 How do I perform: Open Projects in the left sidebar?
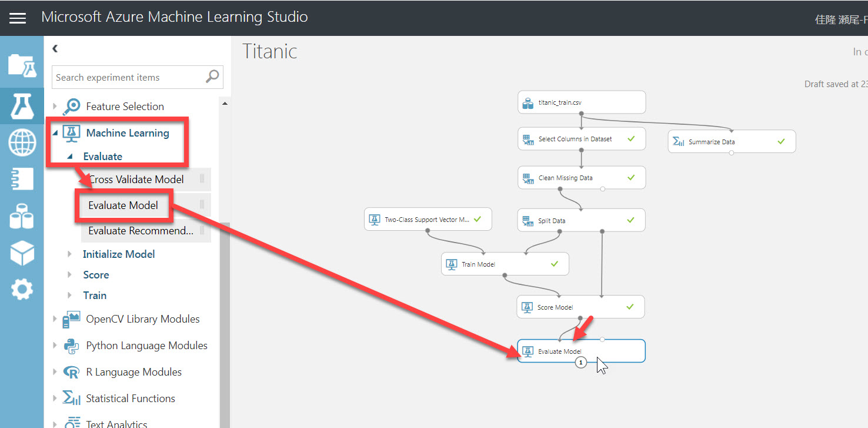[22, 65]
